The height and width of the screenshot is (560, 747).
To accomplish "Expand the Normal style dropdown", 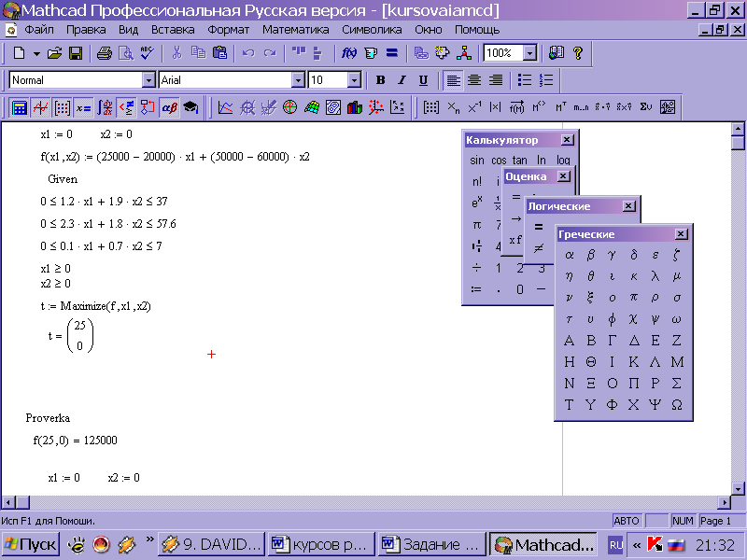I will 149,80.
